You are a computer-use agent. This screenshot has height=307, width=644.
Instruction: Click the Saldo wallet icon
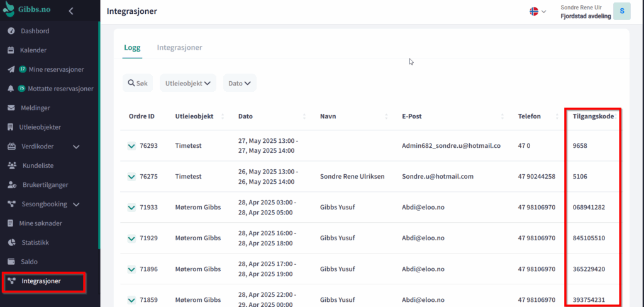point(11,261)
